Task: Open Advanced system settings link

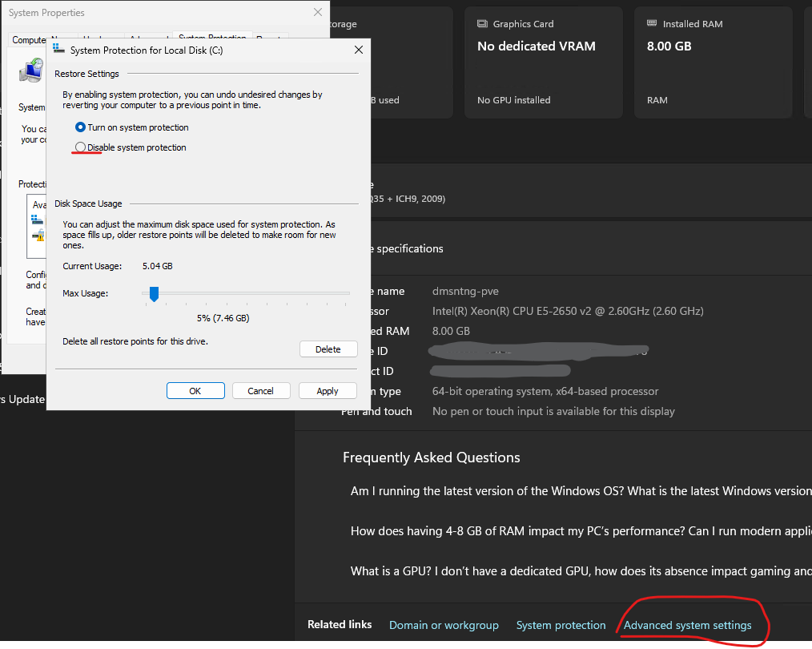Action: [x=687, y=625]
